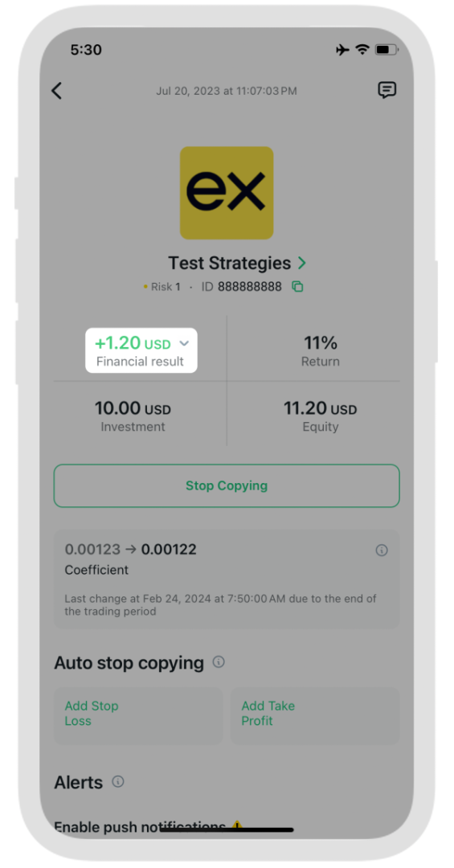Open Test Strategies via green chevron
The height and width of the screenshot is (868, 454).
click(x=302, y=262)
